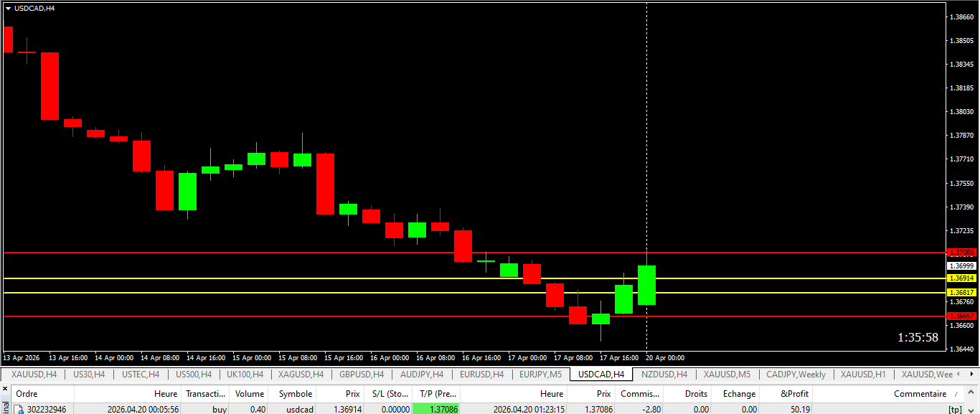Select the XAUUSD,H1 chart tab
980x414 pixels.
click(x=863, y=374)
